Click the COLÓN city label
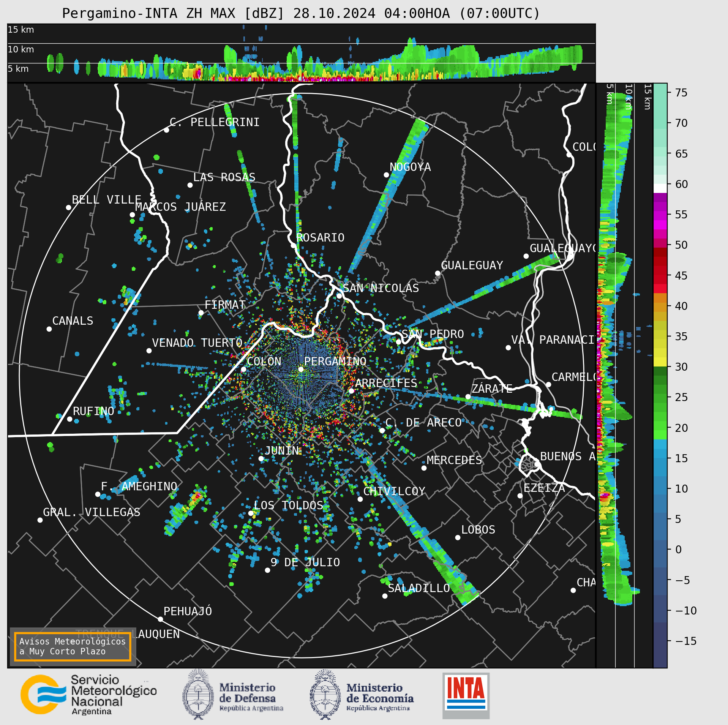This screenshot has height=725, width=728. [264, 361]
